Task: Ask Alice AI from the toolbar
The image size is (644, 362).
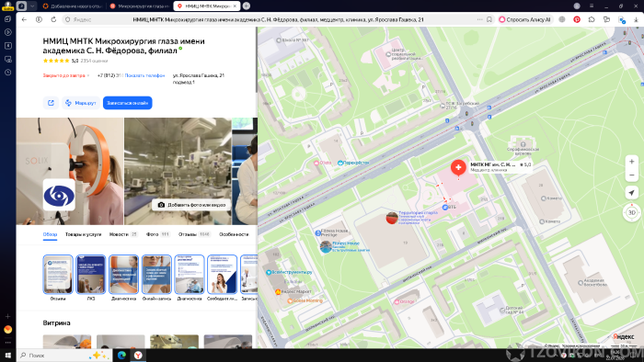Action: tap(524, 19)
